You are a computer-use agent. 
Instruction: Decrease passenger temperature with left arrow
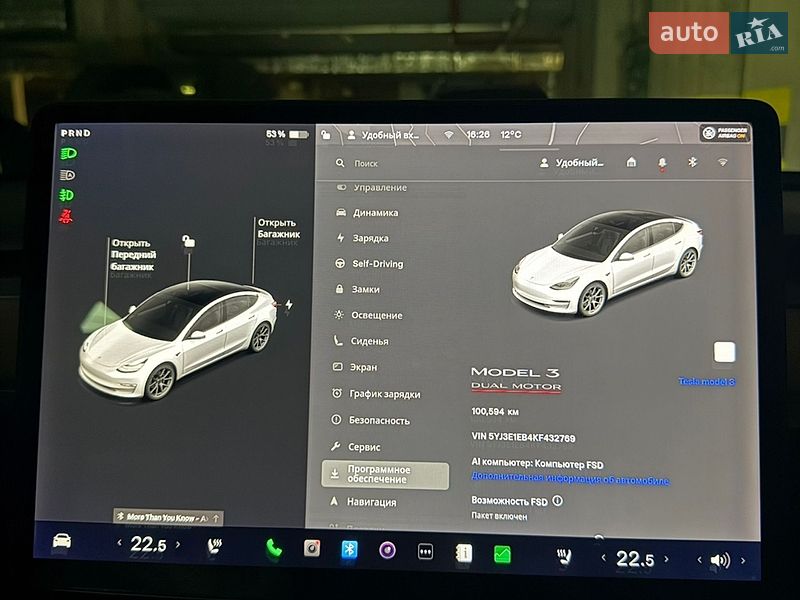pos(604,558)
